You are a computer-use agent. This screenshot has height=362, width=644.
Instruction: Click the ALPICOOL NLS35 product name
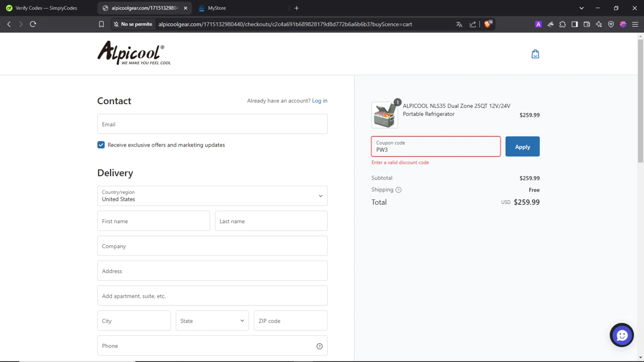tap(456, 110)
